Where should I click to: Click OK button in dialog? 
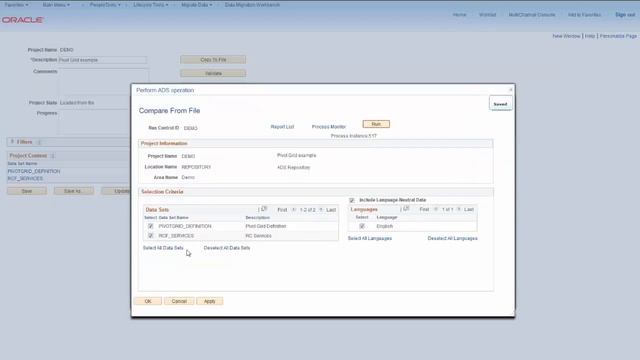click(148, 301)
